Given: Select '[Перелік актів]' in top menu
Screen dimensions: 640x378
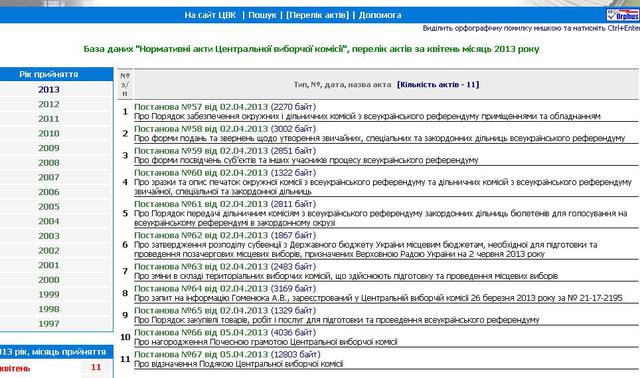Looking at the screenshot, I should pos(318,15).
